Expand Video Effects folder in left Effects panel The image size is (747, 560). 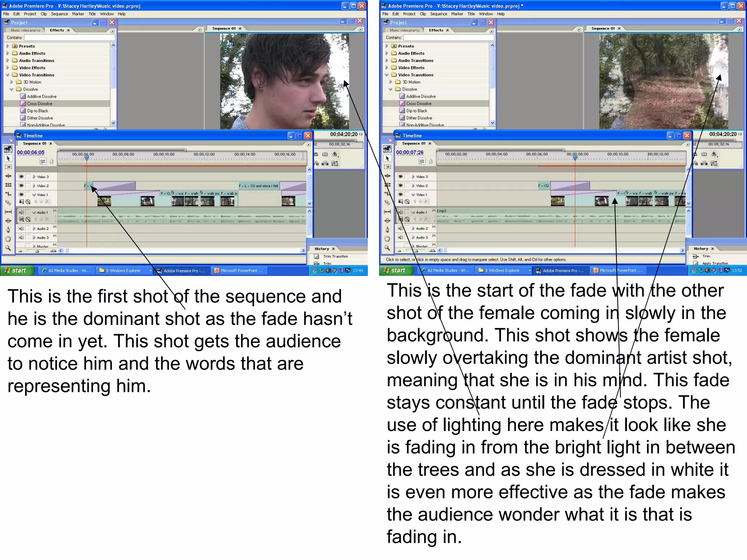point(8,68)
